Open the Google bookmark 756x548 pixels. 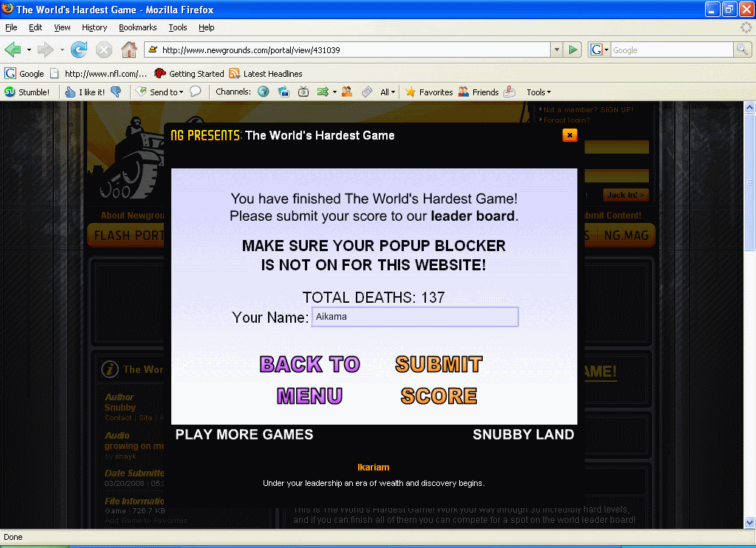24,74
